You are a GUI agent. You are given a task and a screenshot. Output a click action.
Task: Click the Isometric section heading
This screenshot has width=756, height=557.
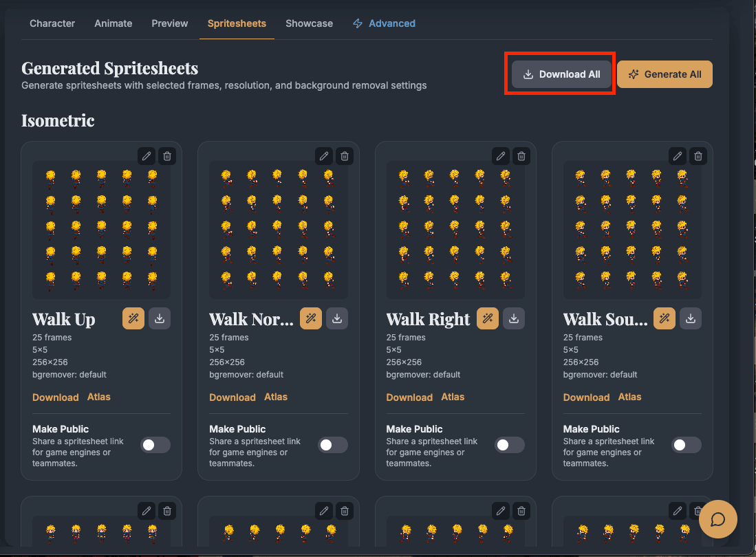[x=58, y=120]
